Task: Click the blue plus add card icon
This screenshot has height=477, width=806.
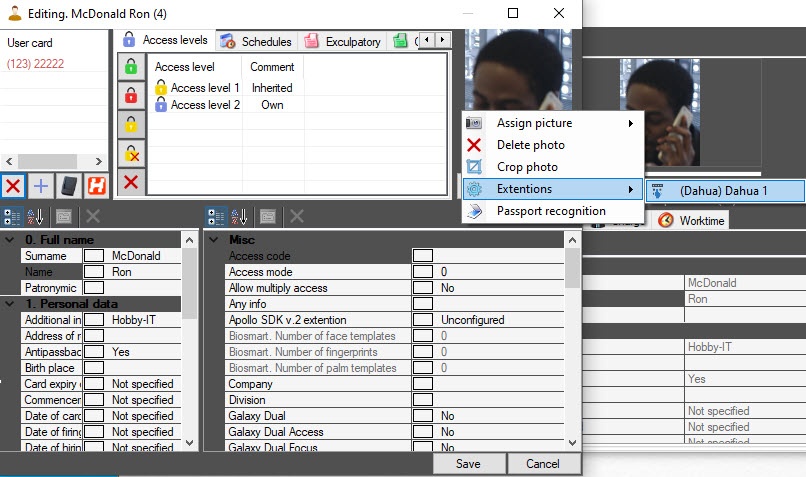Action: 40,186
